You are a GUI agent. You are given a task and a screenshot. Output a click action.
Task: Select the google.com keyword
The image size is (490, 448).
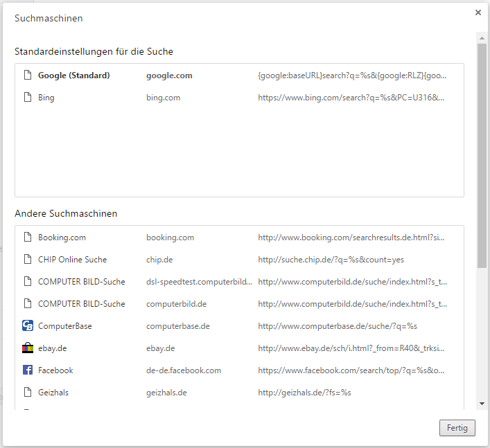point(169,75)
